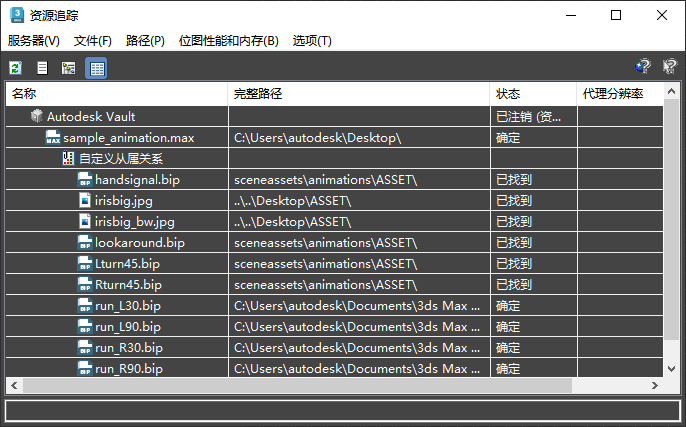This screenshot has width=686, height=427.
Task: Click the run_L90.bip file icon
Action: point(85,326)
